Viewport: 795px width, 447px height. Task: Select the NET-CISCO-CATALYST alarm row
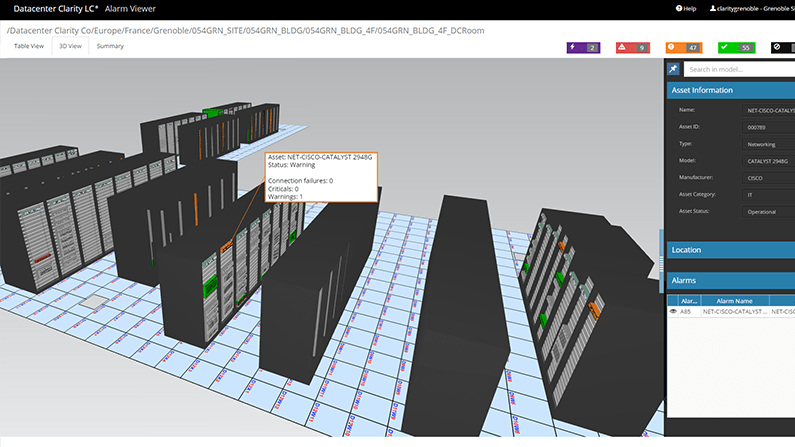coord(734,312)
